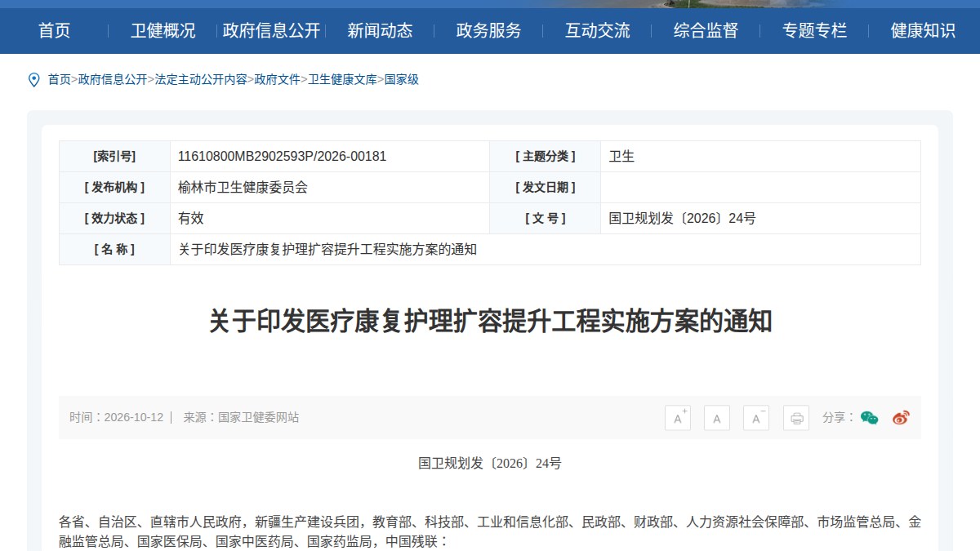This screenshot has width=980, height=551.
Task: Go to 法定主动公开内容 breadcrumb link
Action: point(201,80)
